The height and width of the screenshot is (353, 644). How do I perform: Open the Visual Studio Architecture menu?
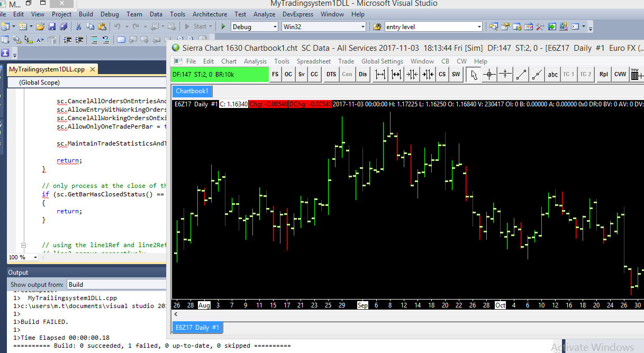click(x=210, y=14)
